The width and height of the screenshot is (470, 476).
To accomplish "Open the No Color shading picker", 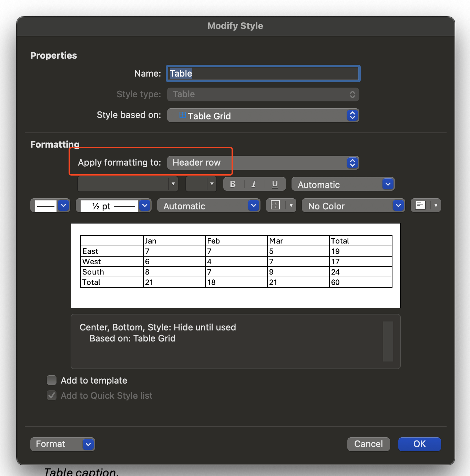I will [353, 206].
